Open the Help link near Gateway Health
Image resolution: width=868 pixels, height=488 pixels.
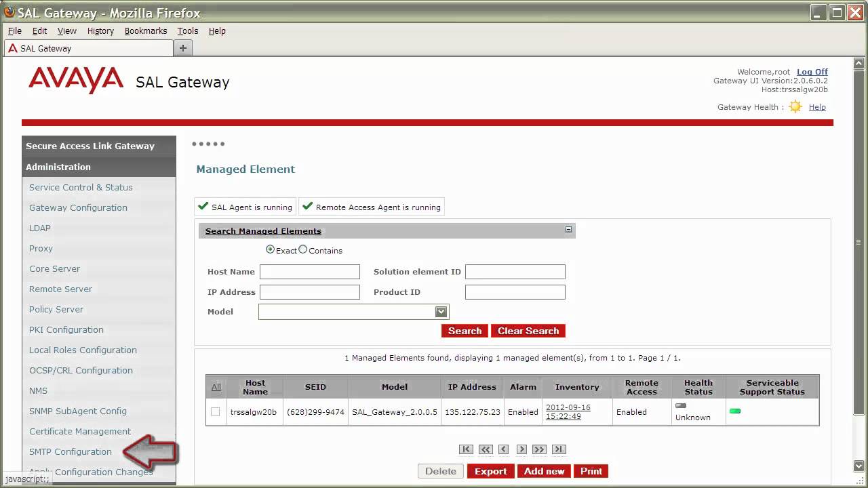(x=817, y=107)
